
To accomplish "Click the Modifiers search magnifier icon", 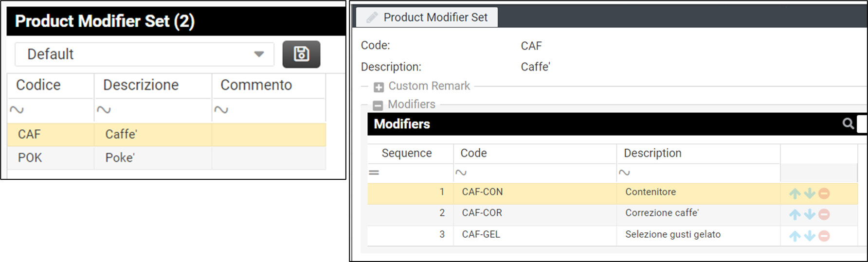I will (848, 123).
